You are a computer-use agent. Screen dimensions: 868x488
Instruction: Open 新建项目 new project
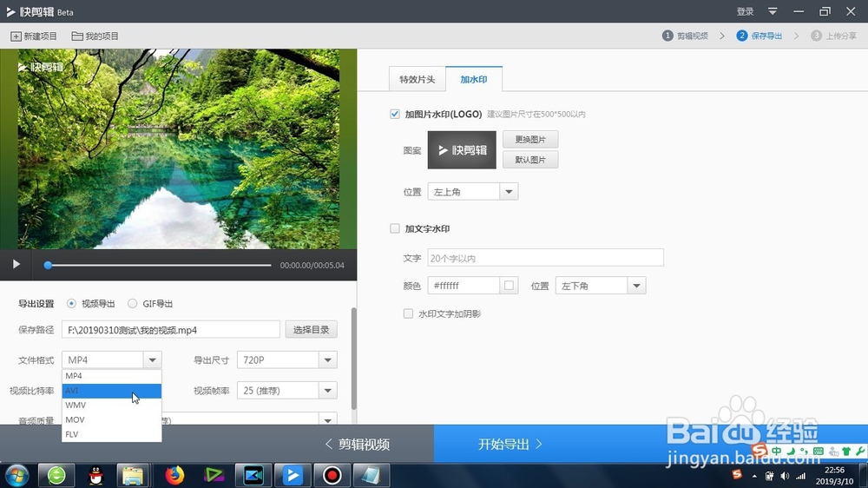[34, 36]
